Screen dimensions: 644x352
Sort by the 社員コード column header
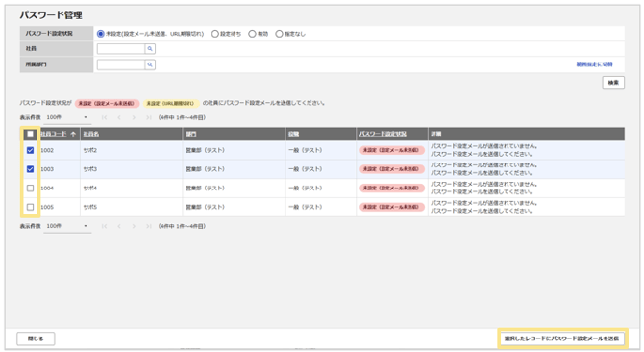tap(54, 134)
